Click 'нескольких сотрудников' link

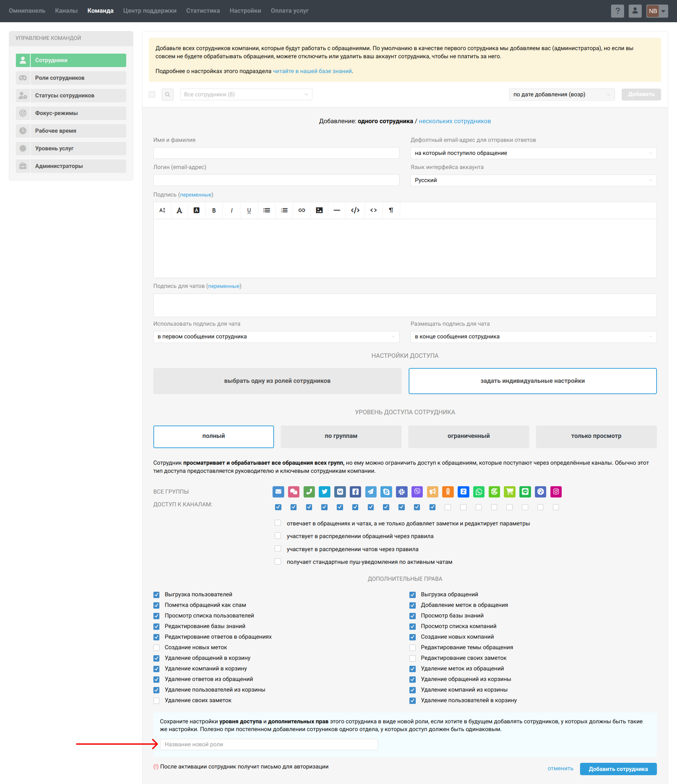pos(455,121)
